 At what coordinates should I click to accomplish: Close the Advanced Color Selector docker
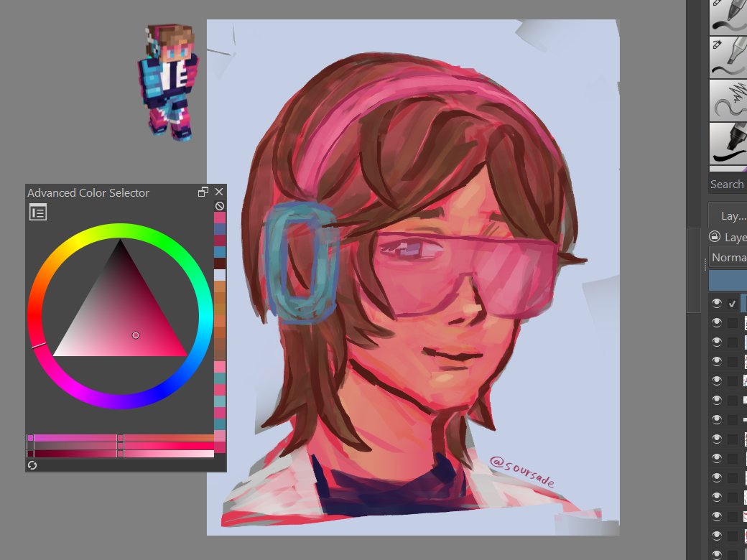tap(219, 192)
